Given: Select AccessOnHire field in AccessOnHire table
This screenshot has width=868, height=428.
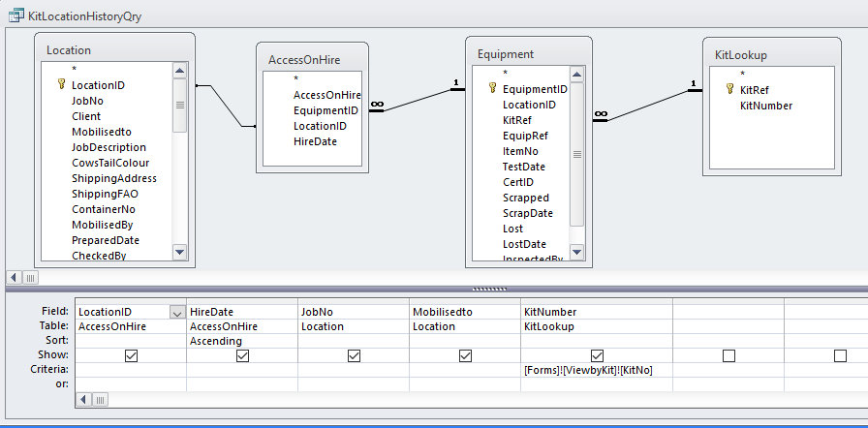Looking at the screenshot, I should (x=326, y=95).
